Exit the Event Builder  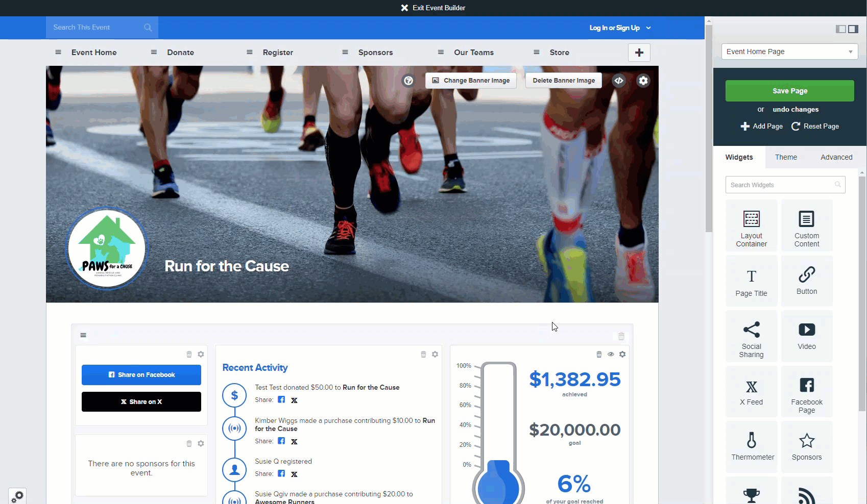(x=433, y=8)
